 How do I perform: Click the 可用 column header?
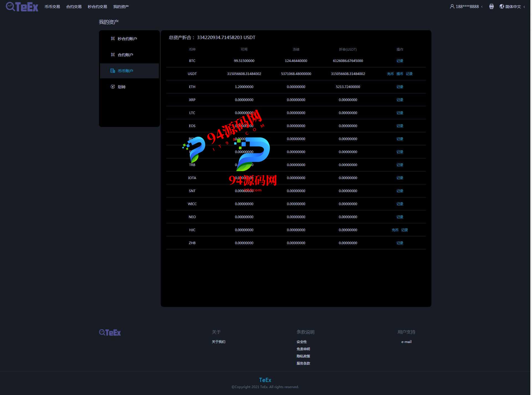click(x=244, y=50)
